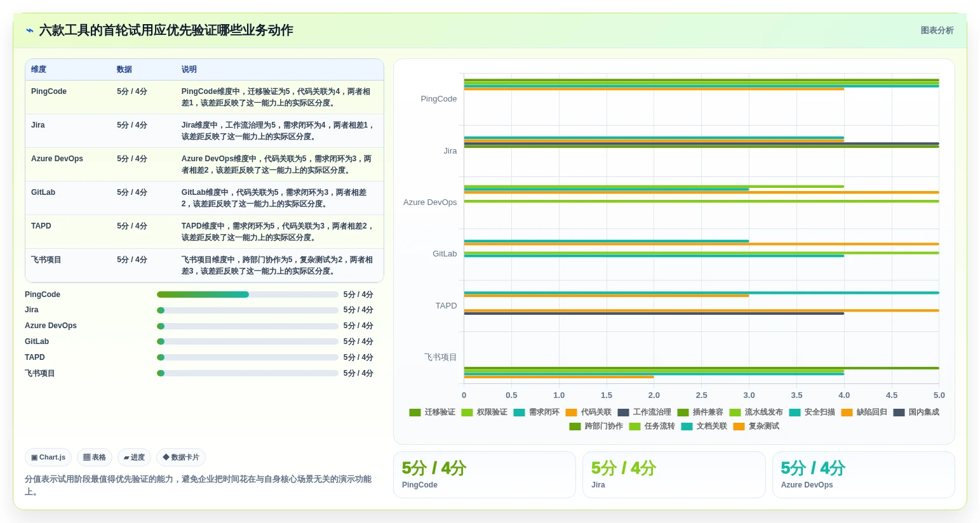Select the 进度 chip
This screenshot has height=523, width=980.
tap(134, 457)
